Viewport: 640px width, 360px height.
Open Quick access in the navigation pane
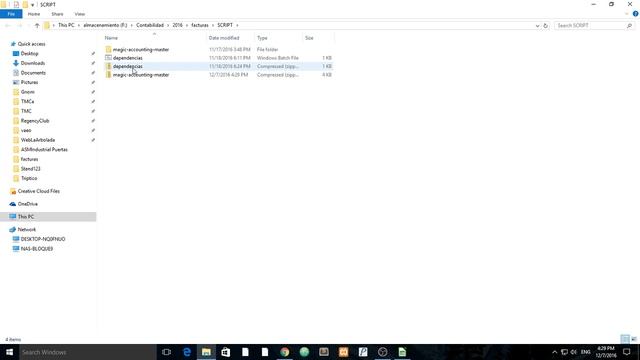31,44
